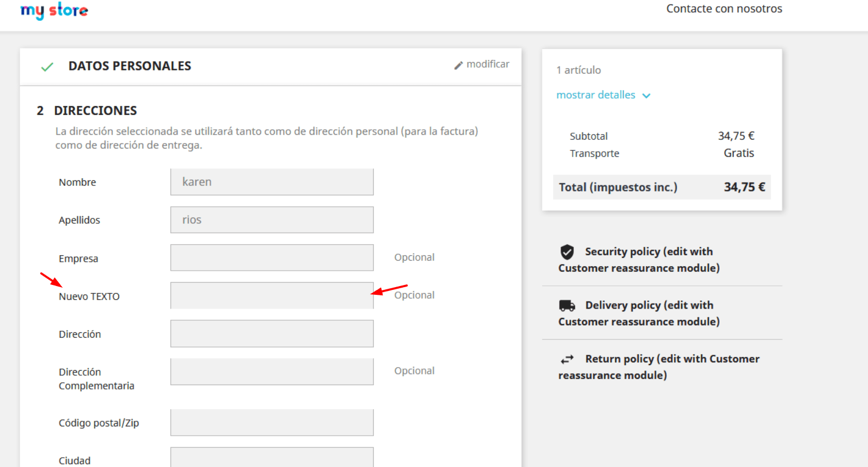Select the Direcciones step heading
The image size is (868, 467).
click(x=95, y=111)
